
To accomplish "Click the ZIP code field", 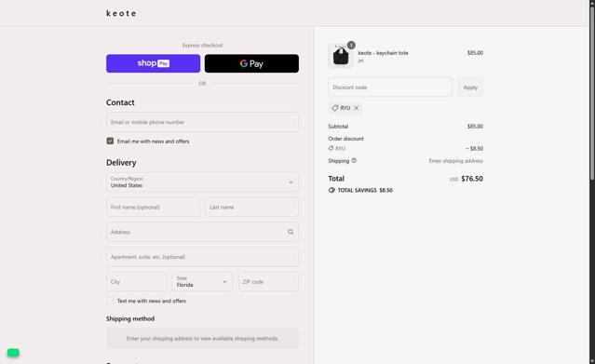I will click(268, 282).
